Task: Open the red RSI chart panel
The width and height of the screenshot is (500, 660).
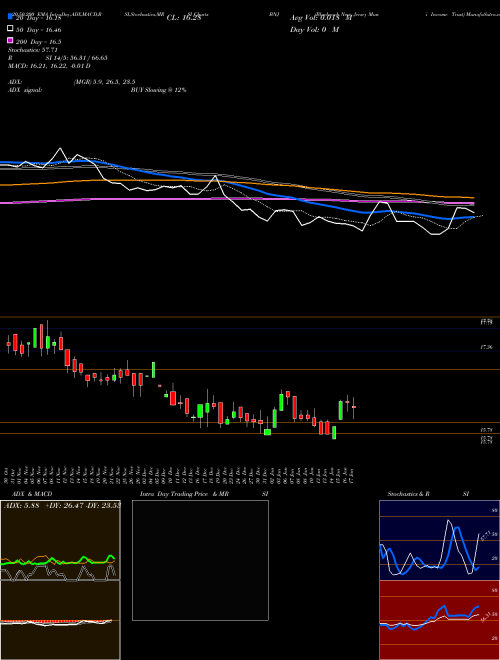Action: click(x=439, y=620)
